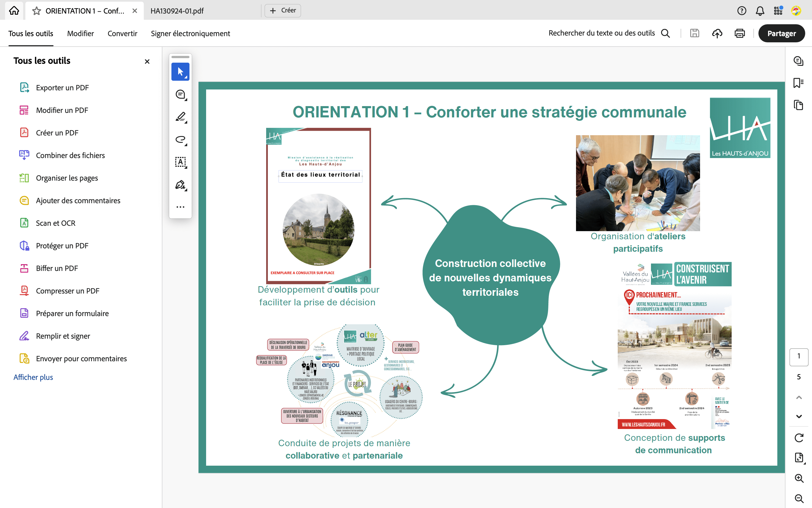
Task: Open the bookmarks panel
Action: 798,83
